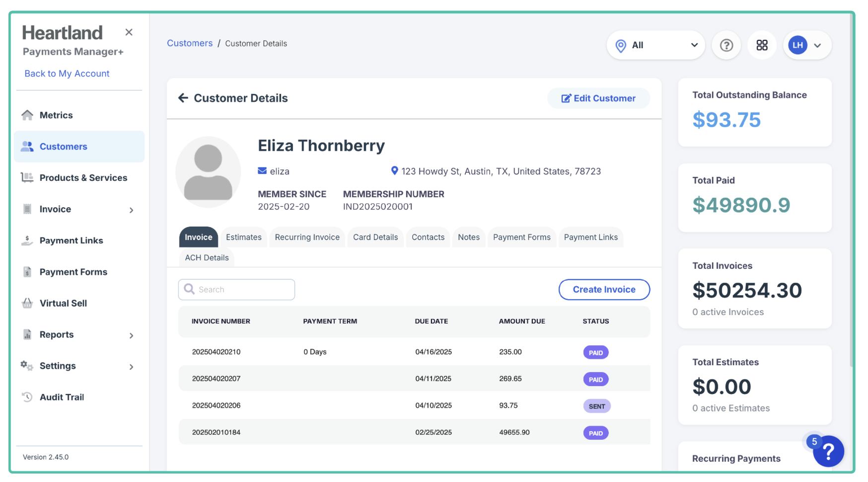Image resolution: width=868 pixels, height=482 pixels.
Task: Expand the Settings submenu chevron
Action: pos(131,367)
